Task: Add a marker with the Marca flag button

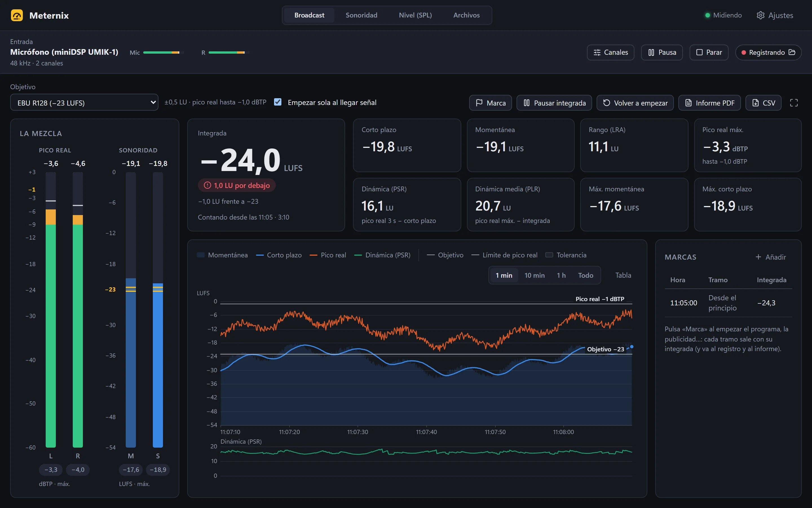Action: point(490,103)
